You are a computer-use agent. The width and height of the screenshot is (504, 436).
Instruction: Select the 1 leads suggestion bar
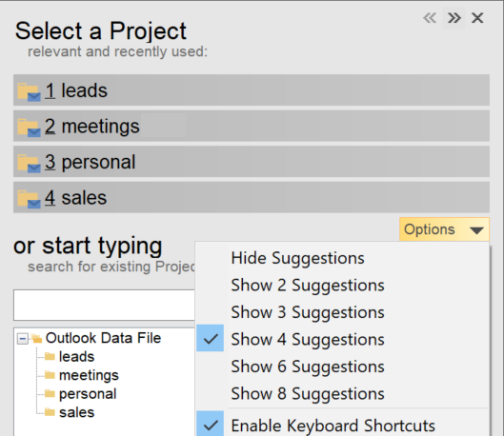tap(252, 89)
